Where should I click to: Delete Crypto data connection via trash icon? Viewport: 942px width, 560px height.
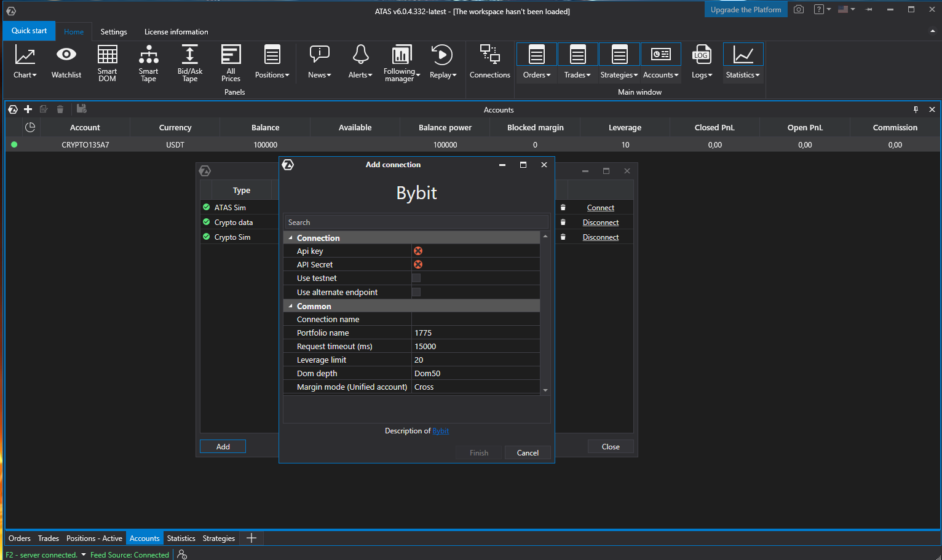click(563, 222)
